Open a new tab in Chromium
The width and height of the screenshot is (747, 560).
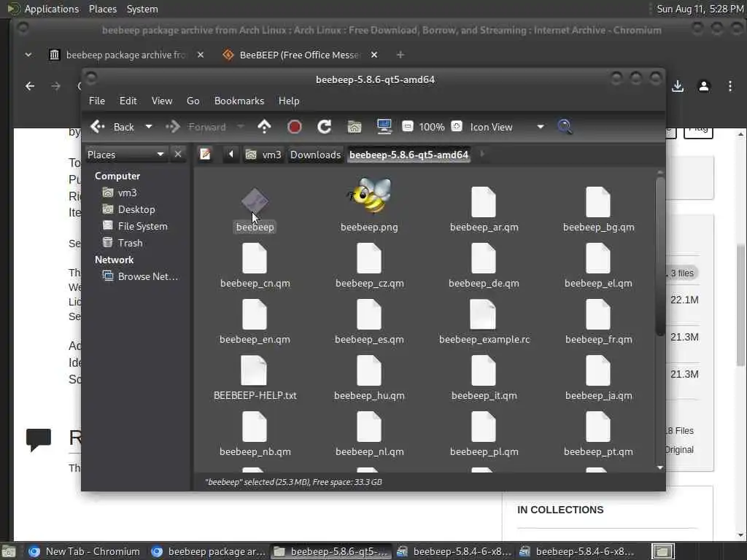[400, 55]
